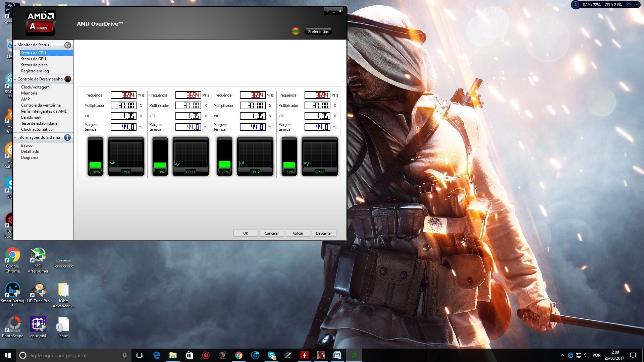
Task: Click the Cancelar button
Action: (x=272, y=233)
